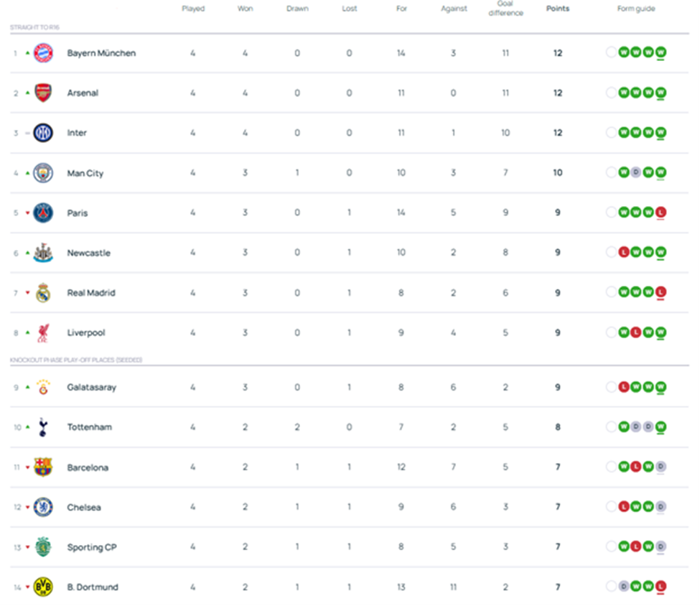Click the Barcelona club crest
Image resolution: width=700 pixels, height=606 pixels.
43,467
